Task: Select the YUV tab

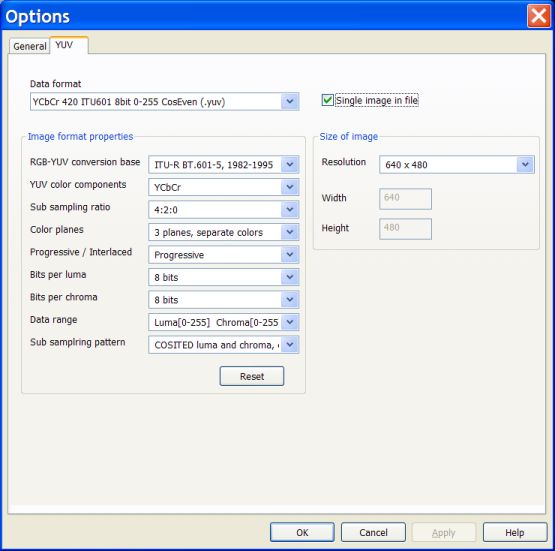Action: coord(69,45)
